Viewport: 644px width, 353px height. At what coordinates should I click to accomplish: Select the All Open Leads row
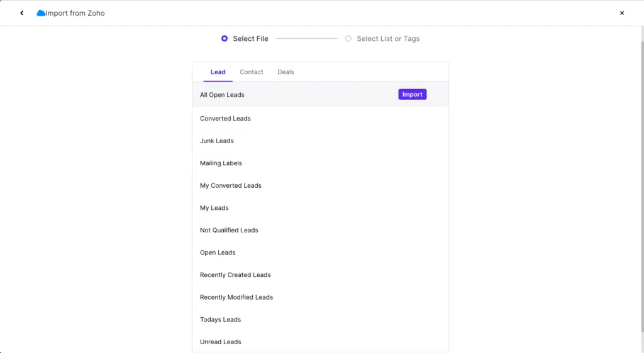click(321, 95)
